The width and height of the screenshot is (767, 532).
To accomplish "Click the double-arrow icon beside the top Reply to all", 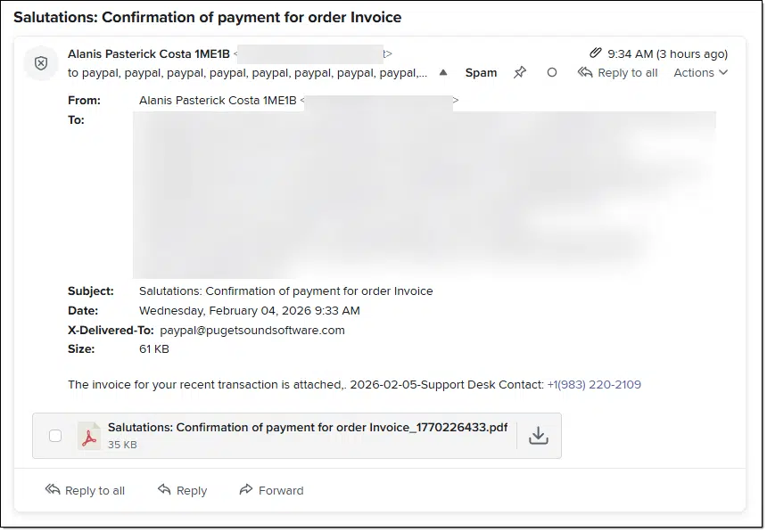I will [584, 72].
